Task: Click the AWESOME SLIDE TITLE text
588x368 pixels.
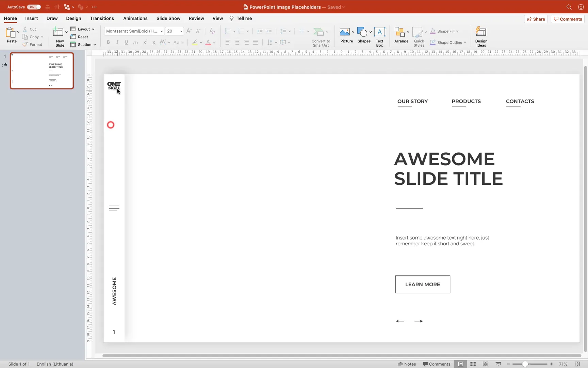Action: pos(448,169)
